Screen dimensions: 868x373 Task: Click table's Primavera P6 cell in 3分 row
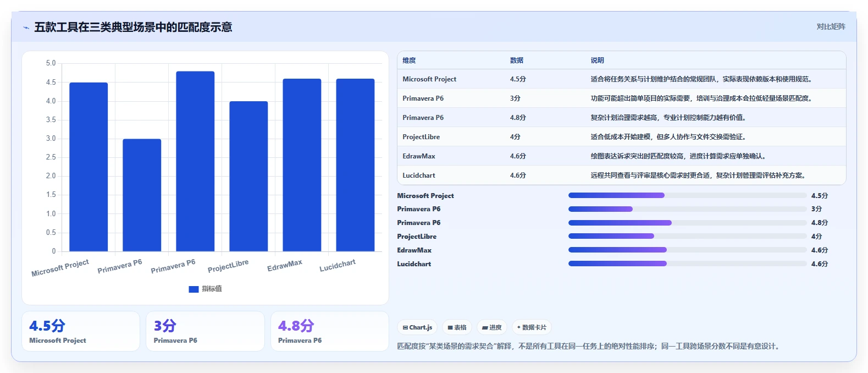coord(423,98)
